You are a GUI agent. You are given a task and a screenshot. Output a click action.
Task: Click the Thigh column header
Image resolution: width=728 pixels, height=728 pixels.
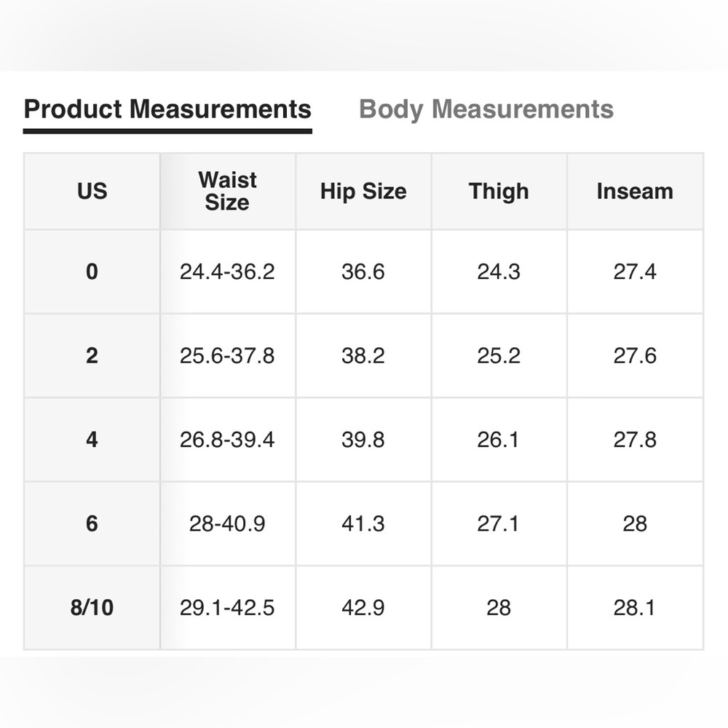pyautogui.click(x=499, y=191)
